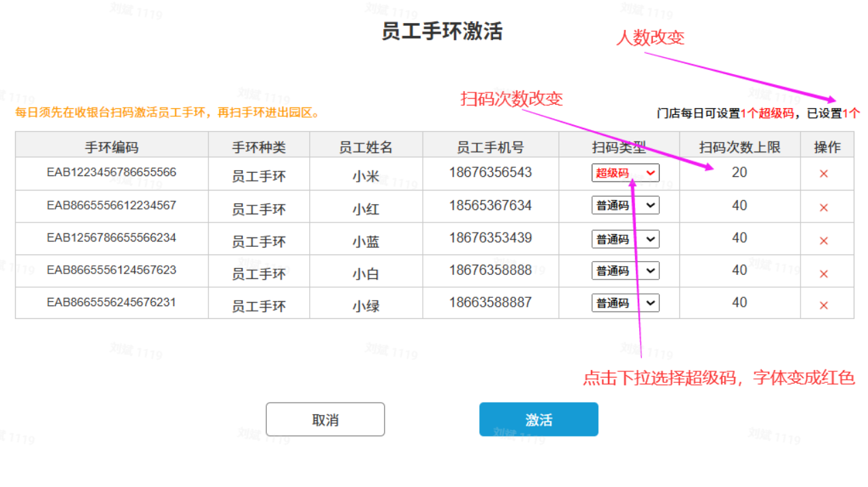The width and height of the screenshot is (868, 487).
Task: Click the 取消 button
Action: pos(325,420)
